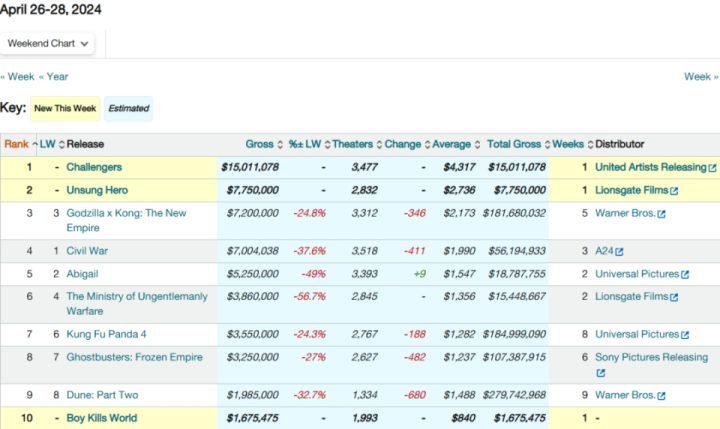Image resolution: width=720 pixels, height=429 pixels.
Task: Select Abigail's +9 theater change value
Action: click(420, 274)
